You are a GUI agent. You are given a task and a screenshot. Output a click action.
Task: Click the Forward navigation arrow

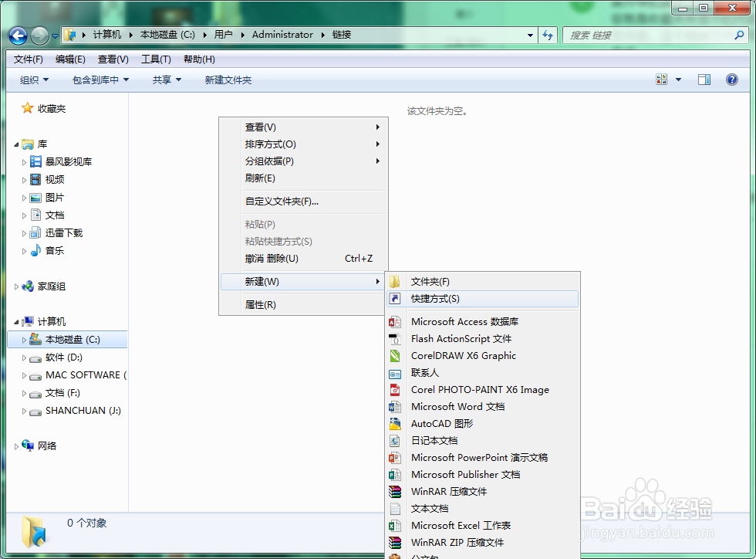pos(39,36)
